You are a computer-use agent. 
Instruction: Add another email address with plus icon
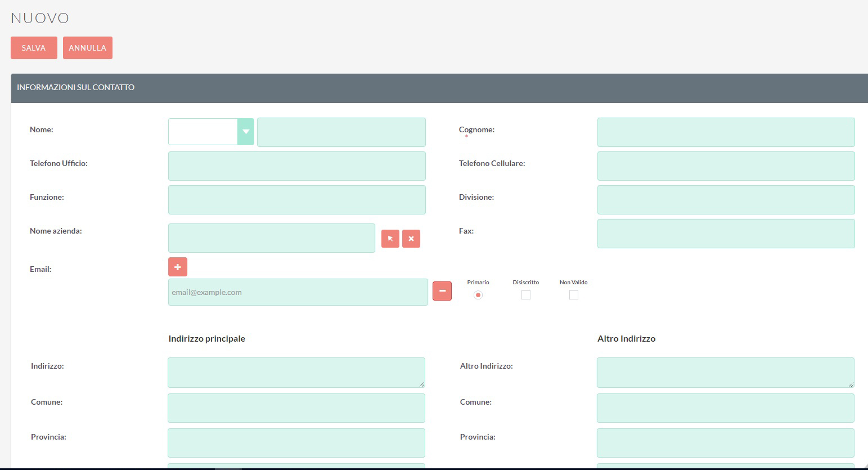click(x=178, y=267)
